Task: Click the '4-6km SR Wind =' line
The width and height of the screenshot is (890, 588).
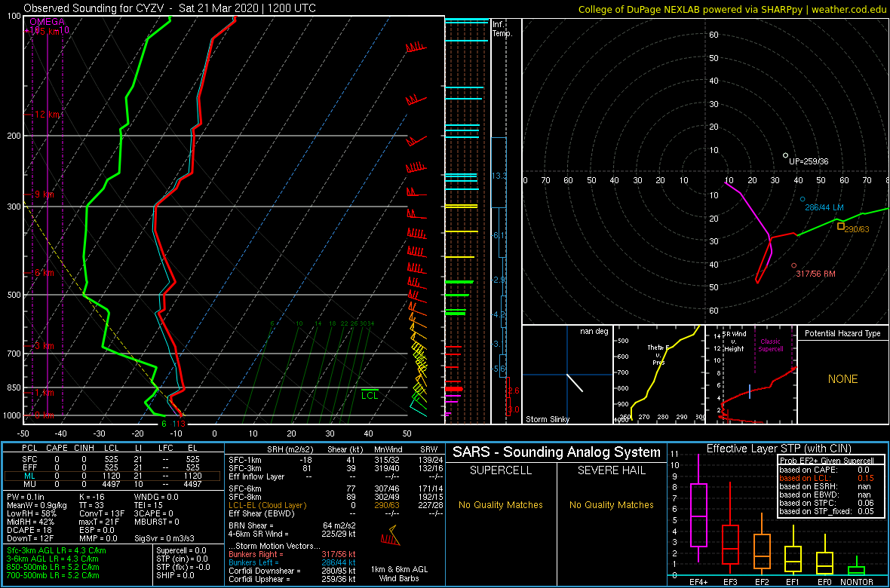Action: pos(293,534)
